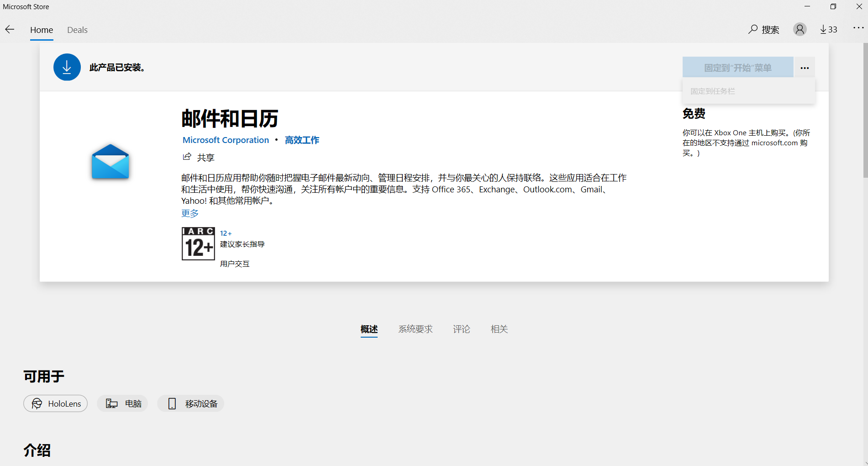Open the user account profile icon
The width and height of the screenshot is (868, 466).
click(x=800, y=30)
